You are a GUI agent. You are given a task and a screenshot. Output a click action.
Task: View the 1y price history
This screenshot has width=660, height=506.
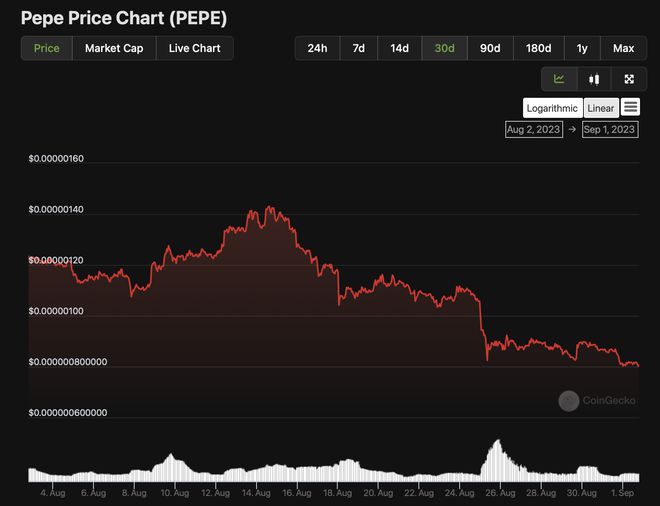[582, 48]
